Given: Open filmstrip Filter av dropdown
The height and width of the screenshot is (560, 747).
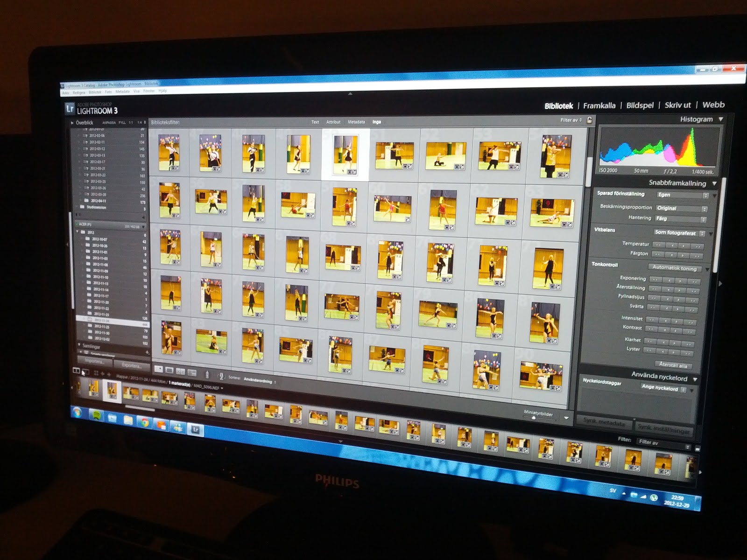Looking at the screenshot, I should click(x=663, y=443).
